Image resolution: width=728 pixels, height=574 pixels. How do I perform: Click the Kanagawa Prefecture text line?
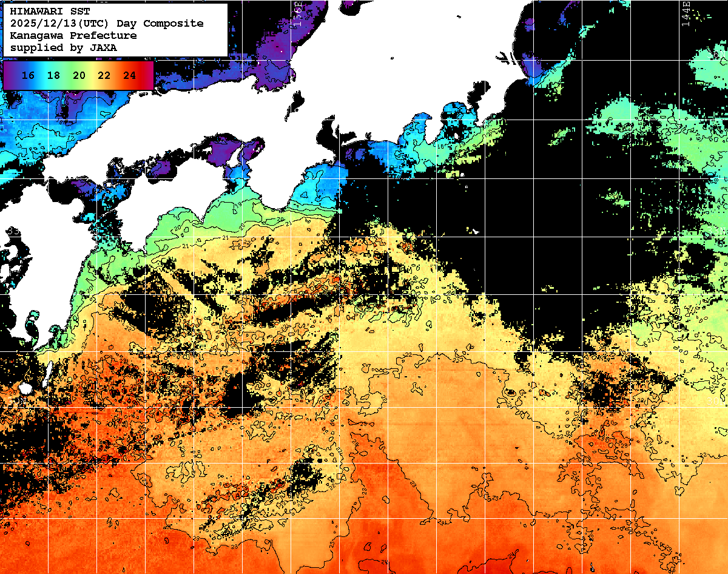tap(73, 35)
